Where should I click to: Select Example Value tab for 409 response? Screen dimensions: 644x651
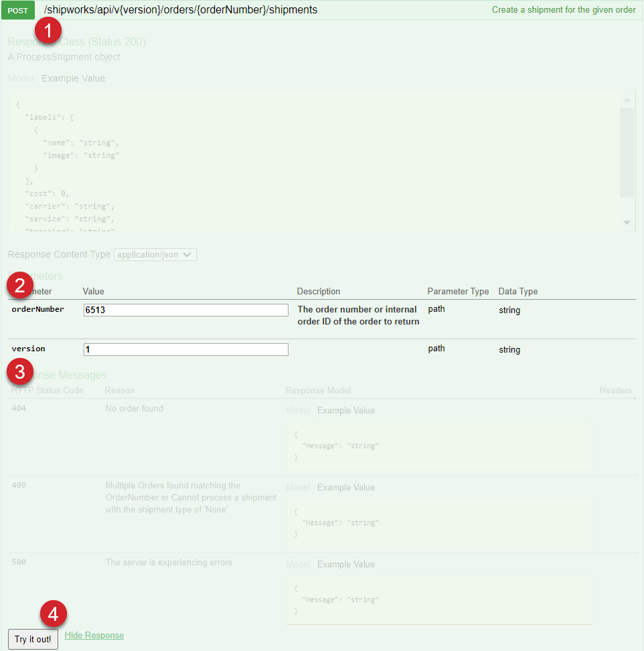[x=345, y=488]
